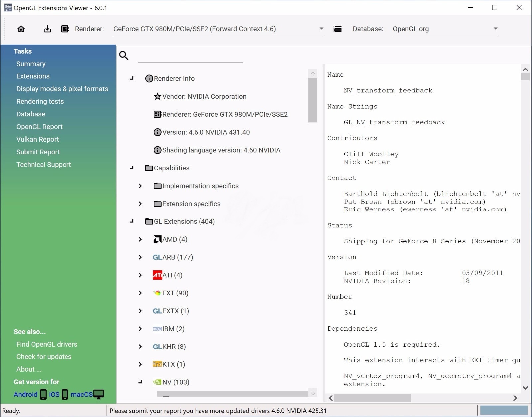The width and height of the screenshot is (532, 417).
Task: Click the search text field
Action: pyautogui.click(x=191, y=56)
